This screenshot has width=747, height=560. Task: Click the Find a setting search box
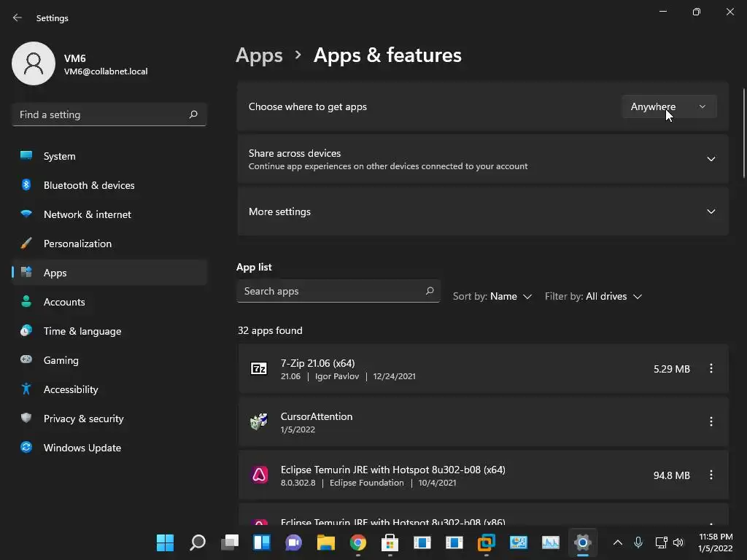[109, 114]
